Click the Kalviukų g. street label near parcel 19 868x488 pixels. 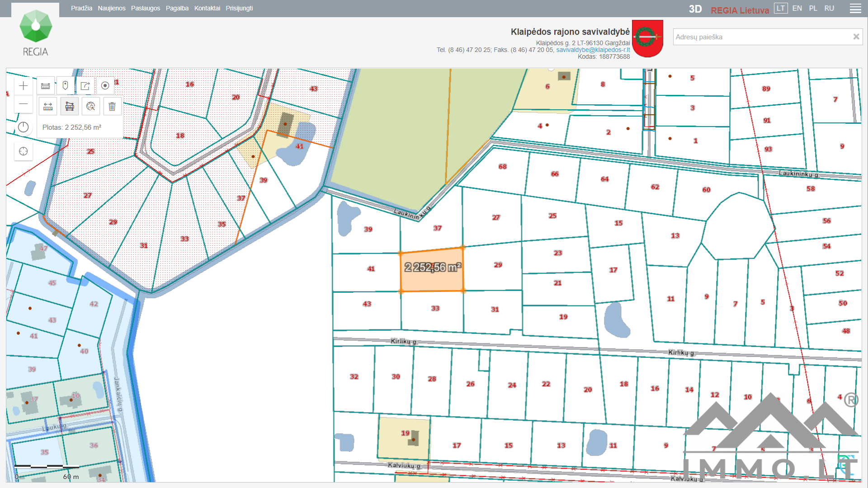tap(405, 465)
